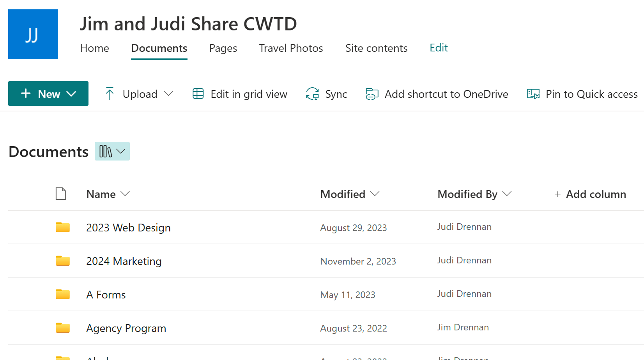Open the 2023 Web Design folder icon
Image resolution: width=644 pixels, height=360 pixels.
pos(63,227)
